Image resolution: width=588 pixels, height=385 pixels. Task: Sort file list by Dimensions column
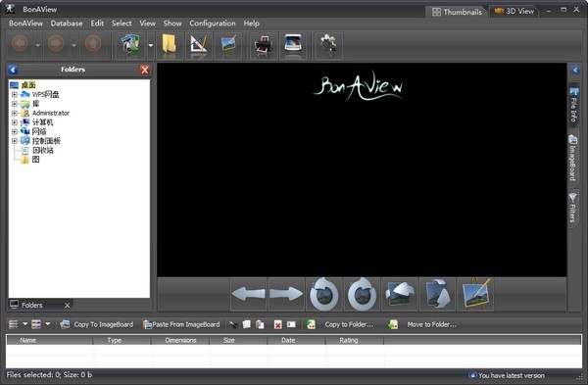coord(180,340)
